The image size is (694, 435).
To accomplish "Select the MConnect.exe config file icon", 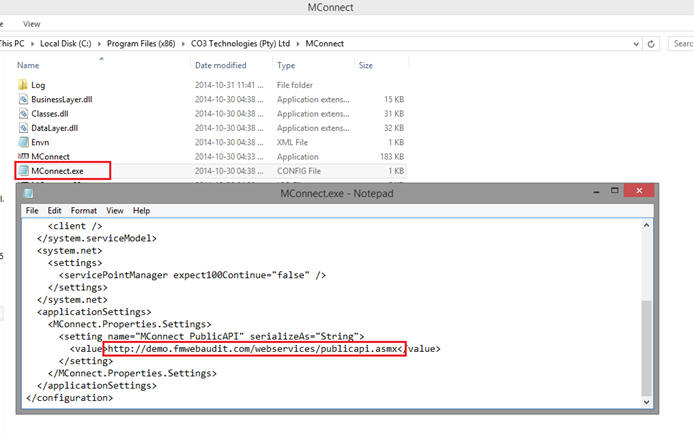I will coord(23,171).
